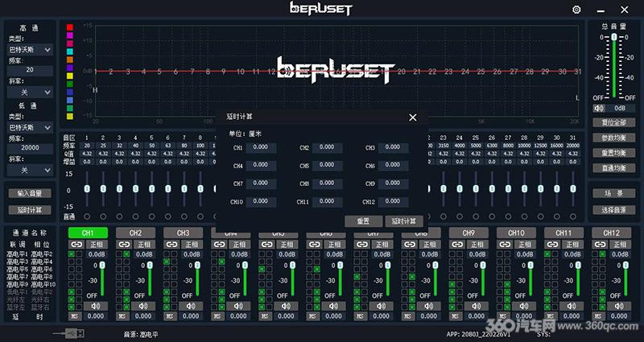Open the 低通 类型 dropdown
This screenshot has height=342, width=644.
point(30,128)
